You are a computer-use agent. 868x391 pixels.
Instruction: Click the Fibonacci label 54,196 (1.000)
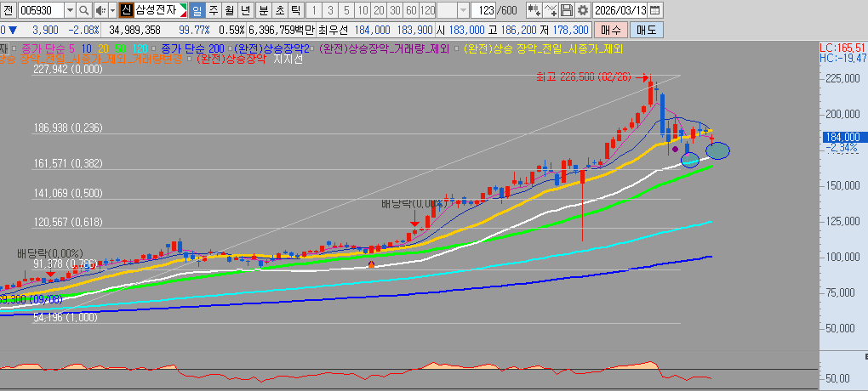click(66, 317)
